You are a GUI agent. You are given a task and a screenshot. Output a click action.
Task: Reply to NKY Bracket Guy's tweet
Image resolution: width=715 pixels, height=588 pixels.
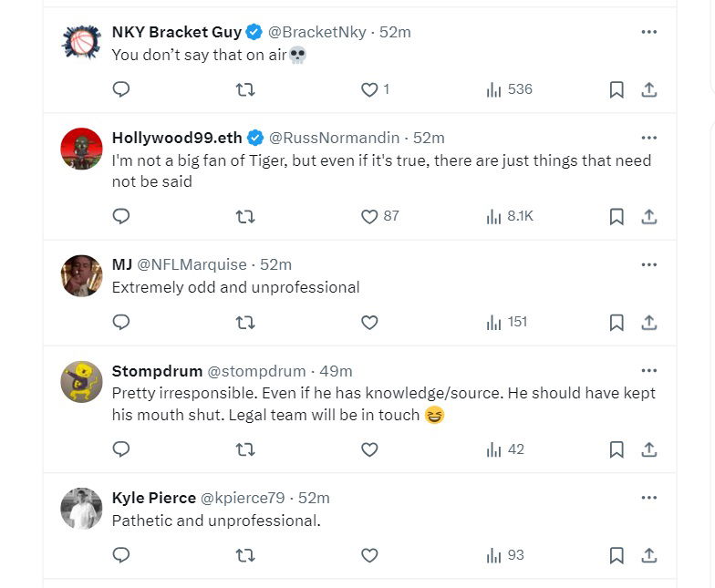point(121,89)
